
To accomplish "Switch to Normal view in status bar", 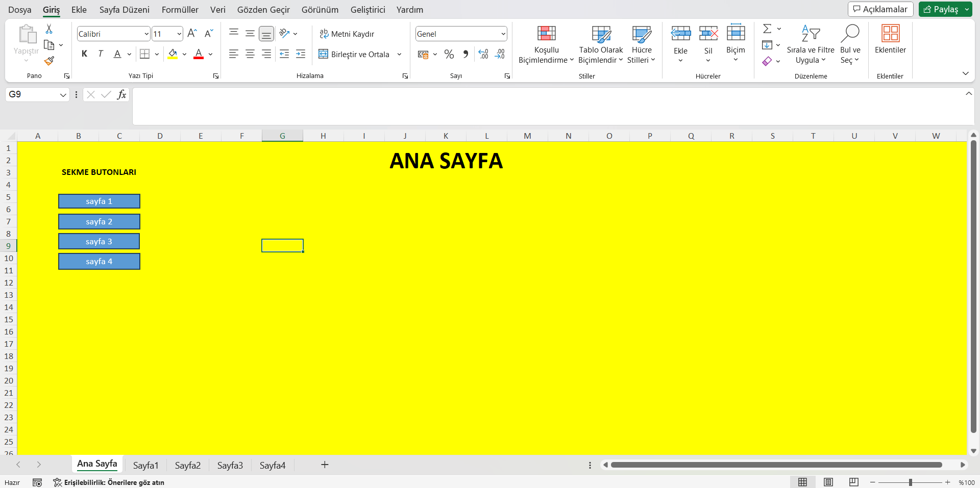I will [802, 482].
